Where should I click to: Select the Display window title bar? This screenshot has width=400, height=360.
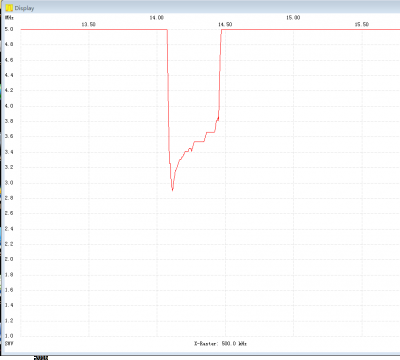[x=200, y=7]
